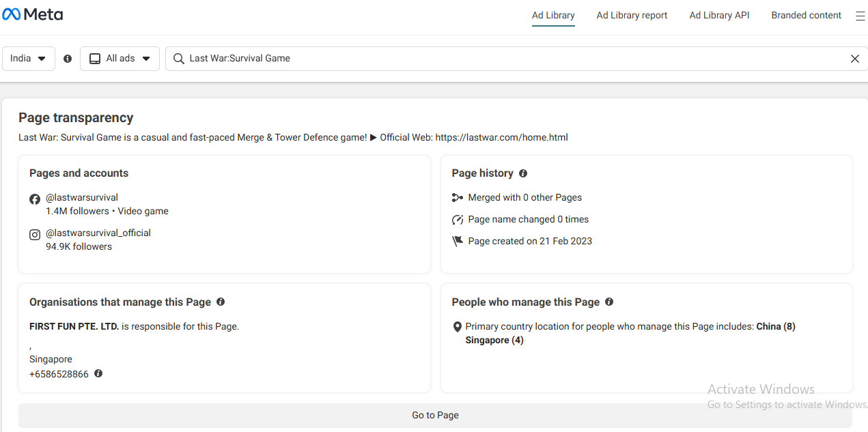Screen dimensions: 868x432
Task: Click the All ads monitor icon
Action: coord(95,59)
